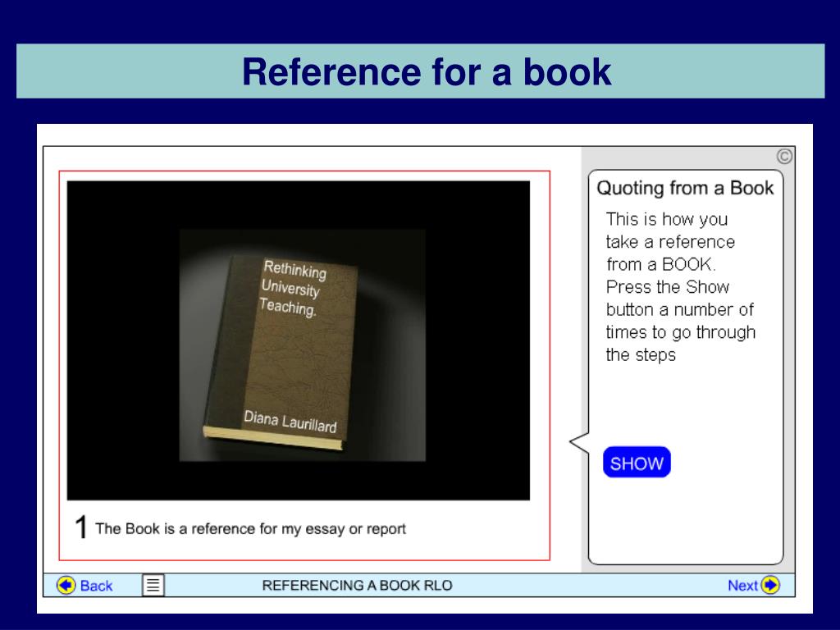Click the blue SHOW button

[x=637, y=463]
